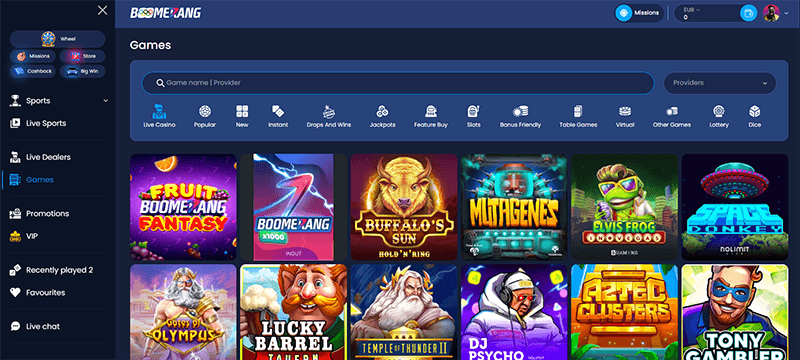This screenshot has height=360, width=800.
Task: Filter by Feature Buy category
Action: click(431, 116)
